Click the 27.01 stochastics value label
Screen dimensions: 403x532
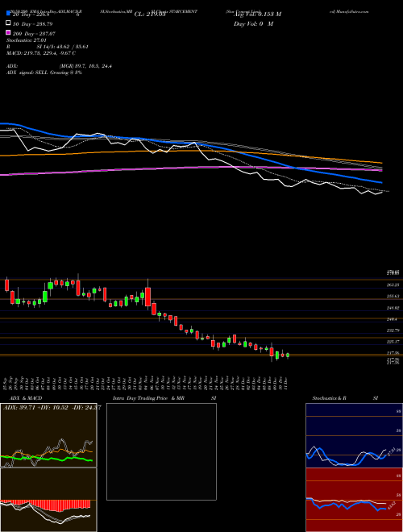click(390, 451)
